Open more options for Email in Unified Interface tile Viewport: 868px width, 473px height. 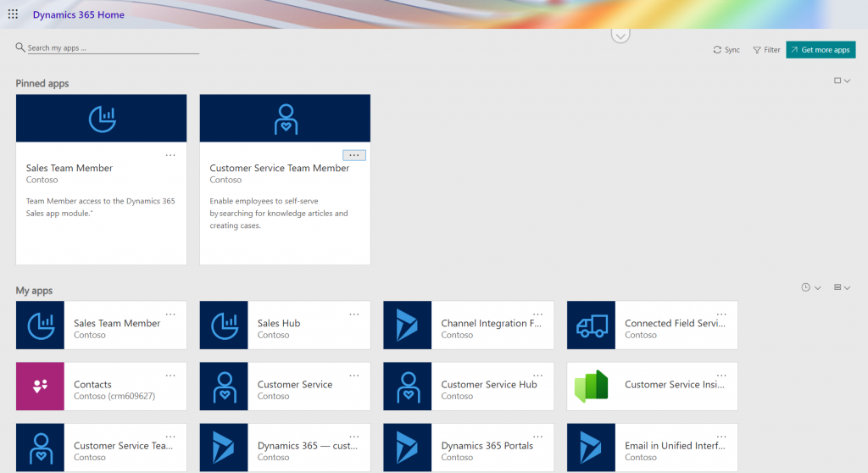(x=721, y=437)
